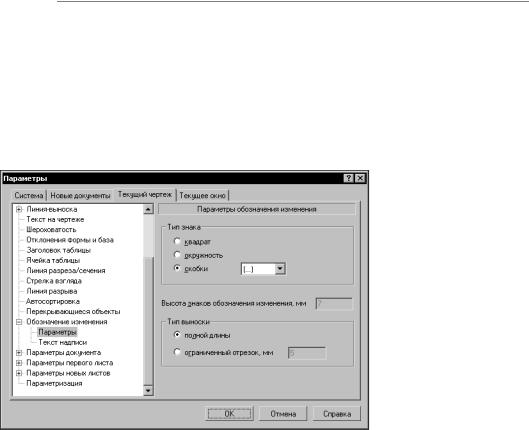Click the Параметры первого листа label
Image resolution: width=529 pixels, height=430 pixels.
click(x=69, y=363)
